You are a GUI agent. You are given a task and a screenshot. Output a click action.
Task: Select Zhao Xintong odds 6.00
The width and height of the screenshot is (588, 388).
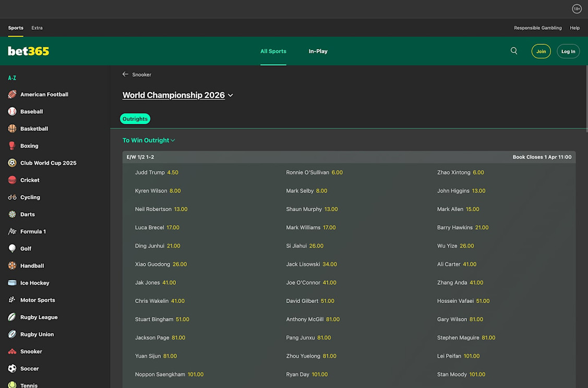click(461, 173)
